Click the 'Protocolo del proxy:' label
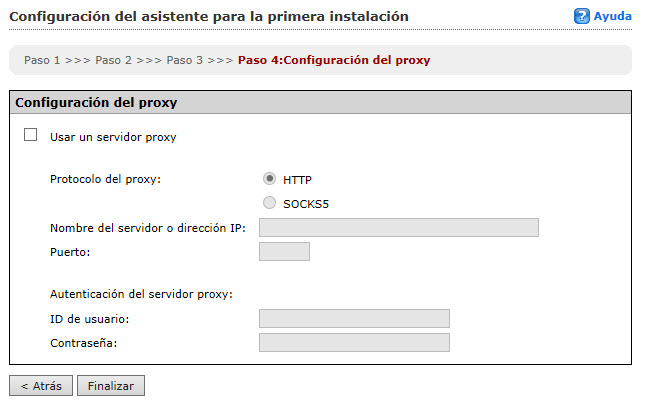This screenshot has height=418, width=654. point(105,180)
